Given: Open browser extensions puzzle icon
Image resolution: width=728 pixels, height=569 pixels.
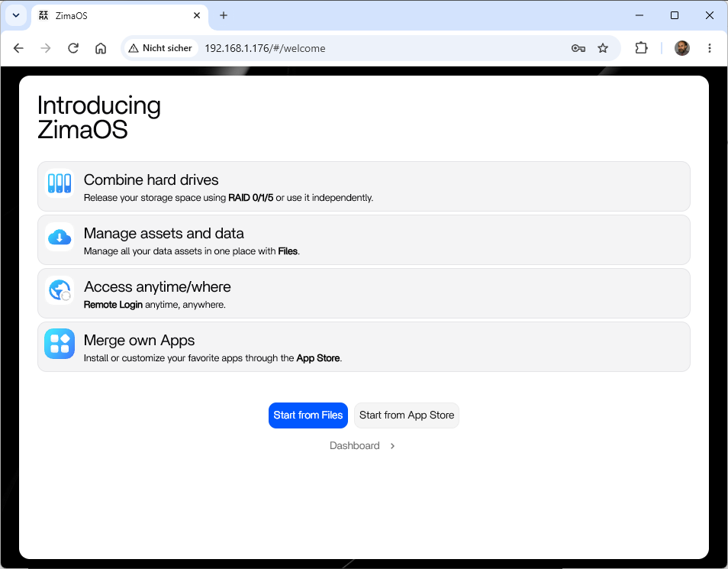Looking at the screenshot, I should (641, 48).
